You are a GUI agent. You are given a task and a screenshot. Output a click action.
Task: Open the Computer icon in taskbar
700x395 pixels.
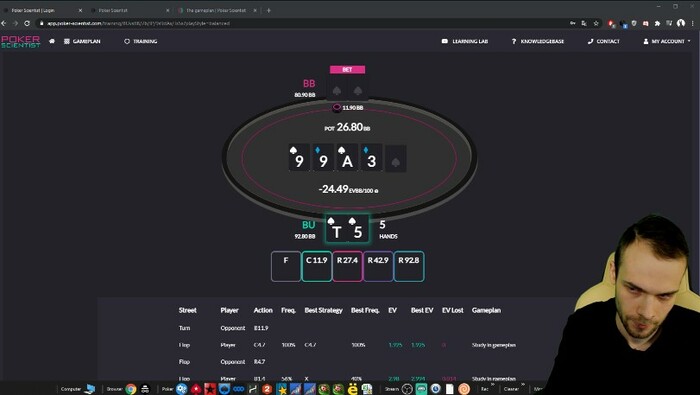click(x=89, y=389)
